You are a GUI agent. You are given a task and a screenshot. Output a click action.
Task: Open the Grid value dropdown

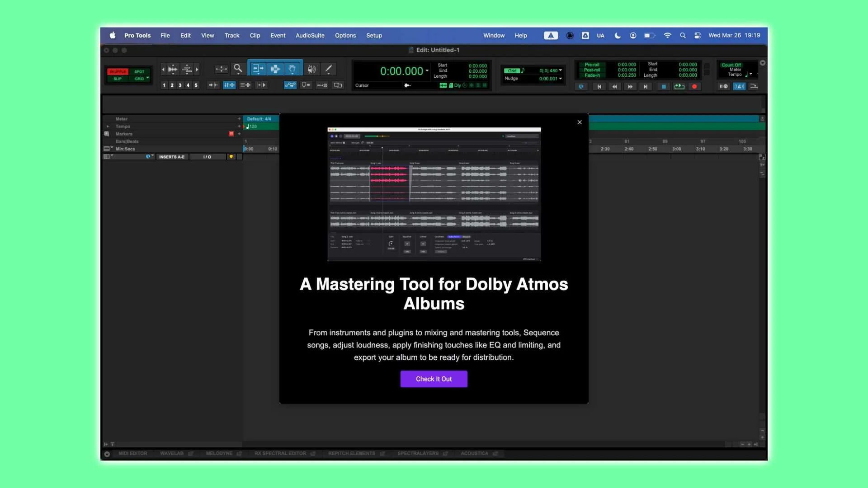[561, 70]
